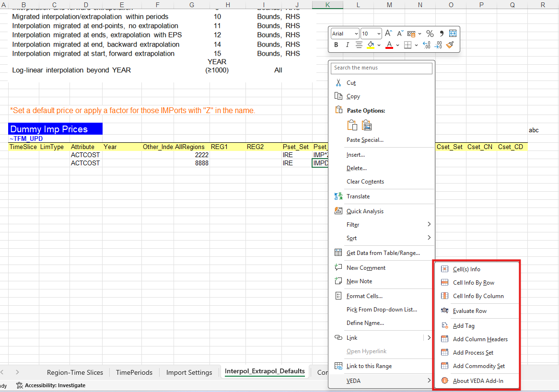Click Link to this Range
The width and height of the screenshot is (559, 392).
pyautogui.click(x=382, y=366)
